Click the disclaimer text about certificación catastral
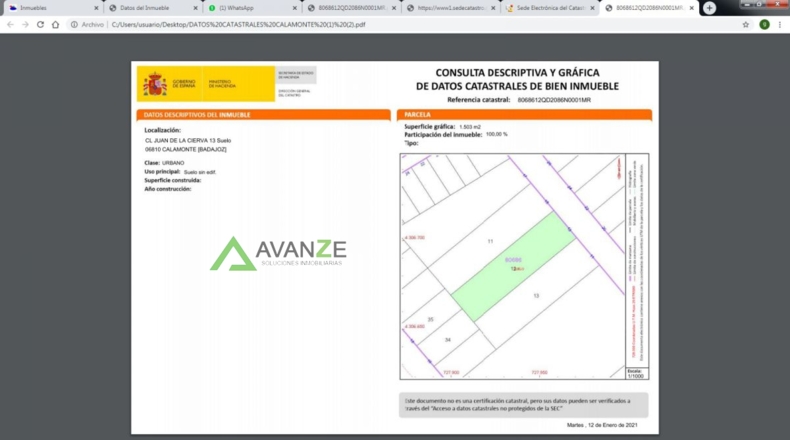 pyautogui.click(x=517, y=405)
